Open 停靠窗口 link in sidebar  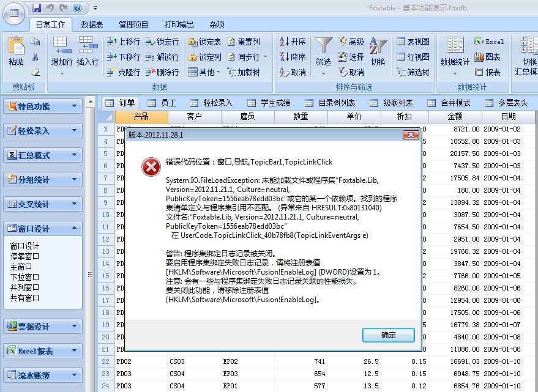(x=24, y=256)
